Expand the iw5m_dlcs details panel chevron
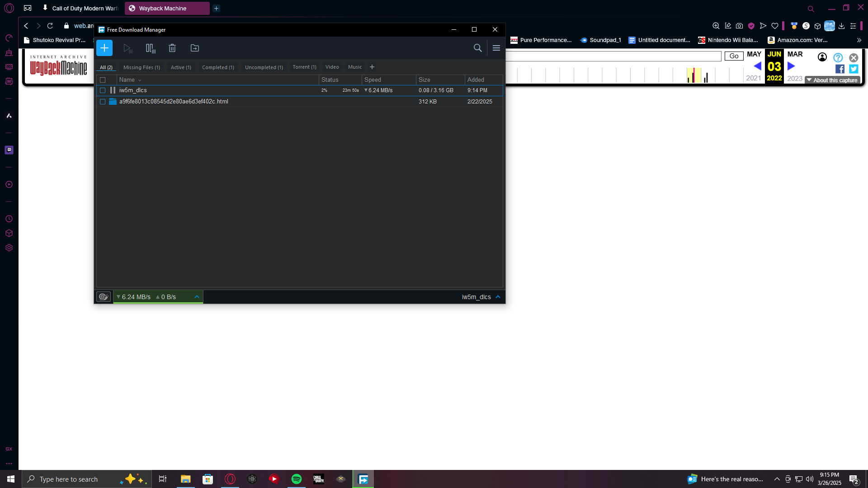The width and height of the screenshot is (868, 488). point(498,297)
